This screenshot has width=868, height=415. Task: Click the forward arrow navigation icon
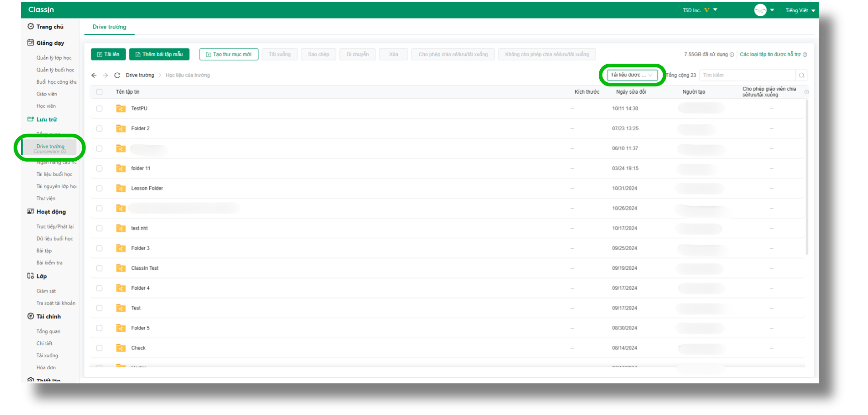[x=105, y=75]
